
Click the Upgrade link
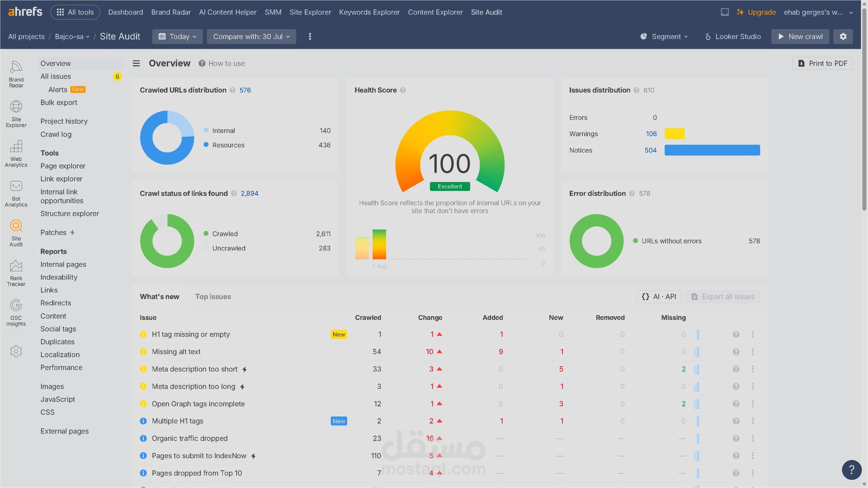click(x=756, y=12)
